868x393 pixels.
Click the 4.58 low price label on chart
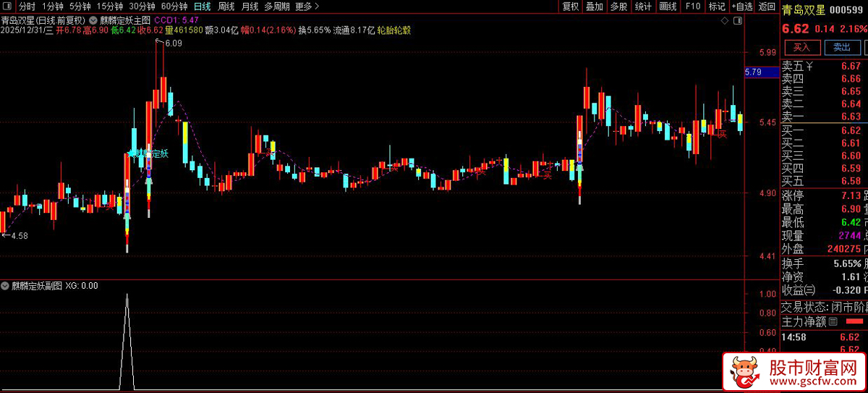click(20, 236)
